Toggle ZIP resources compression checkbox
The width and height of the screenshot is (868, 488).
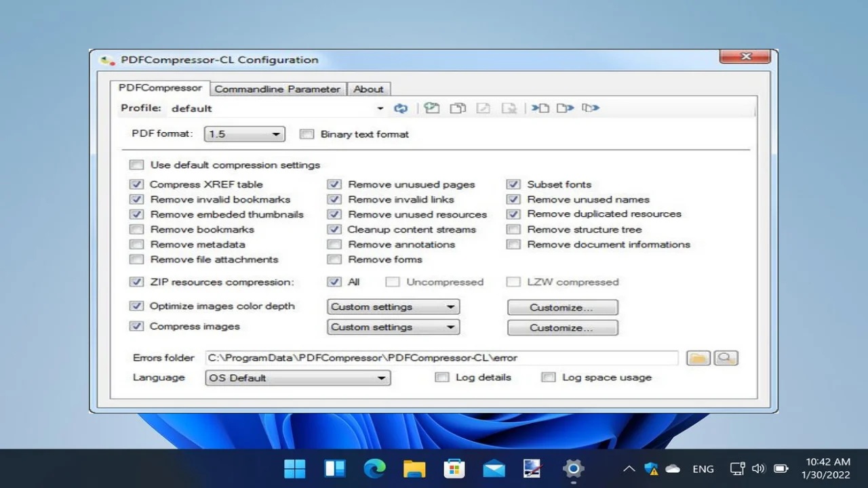(137, 282)
